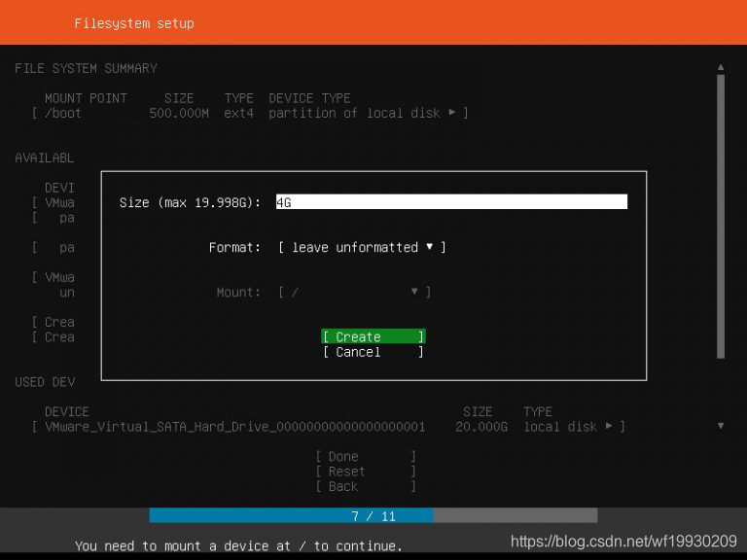The image size is (747, 560).
Task: Click the Size (max 19.998G) label
Action: [x=190, y=202]
